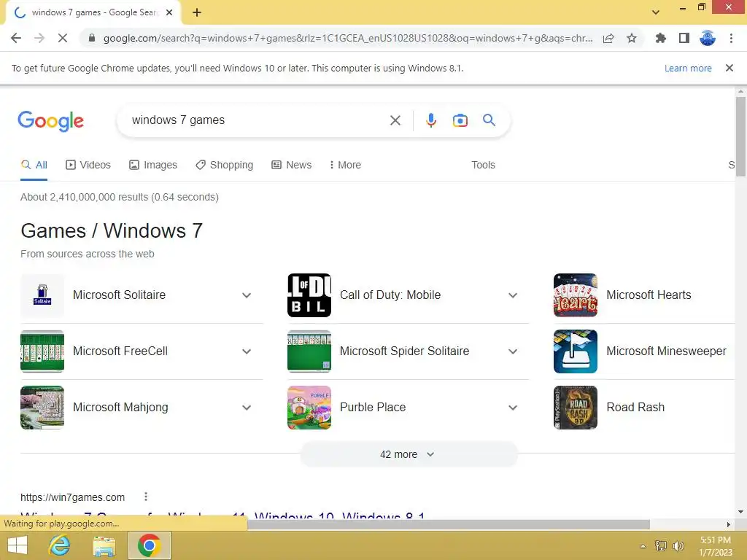This screenshot has height=560, width=747.
Task: Open Microsoft Hearts game image
Action: (576, 295)
